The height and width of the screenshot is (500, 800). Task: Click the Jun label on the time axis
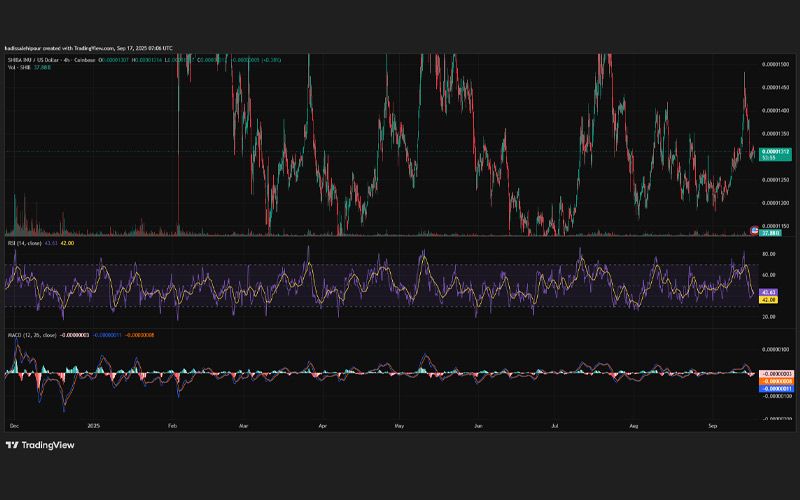coord(478,426)
